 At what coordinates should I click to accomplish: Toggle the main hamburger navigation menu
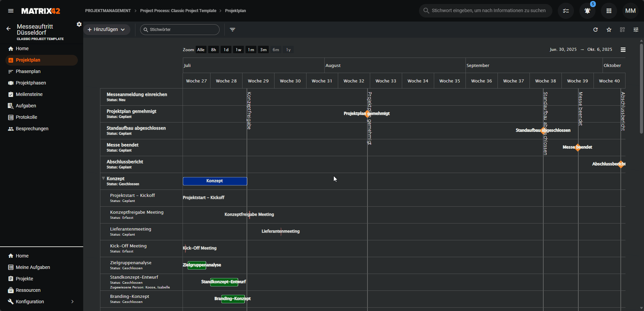(11, 11)
